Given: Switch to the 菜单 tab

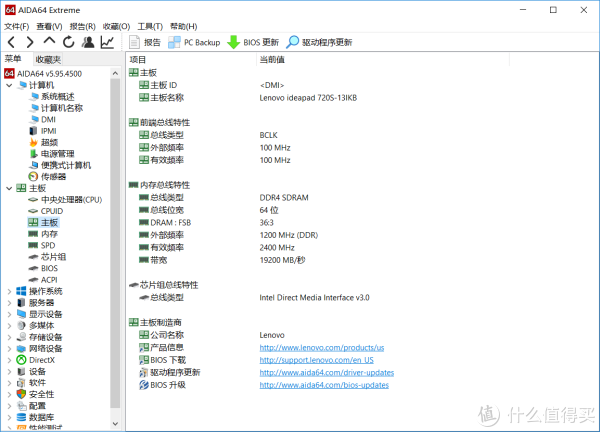Looking at the screenshot, I should [13, 59].
